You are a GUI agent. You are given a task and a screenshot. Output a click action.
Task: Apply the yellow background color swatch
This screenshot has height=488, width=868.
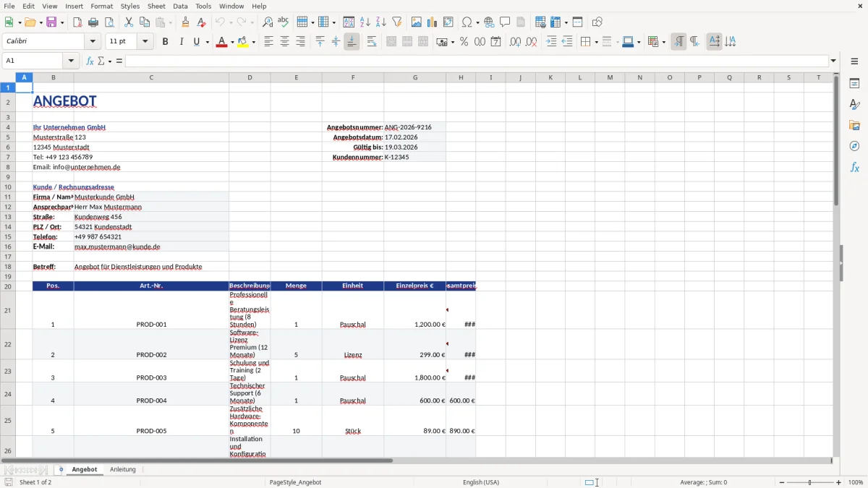point(243,42)
